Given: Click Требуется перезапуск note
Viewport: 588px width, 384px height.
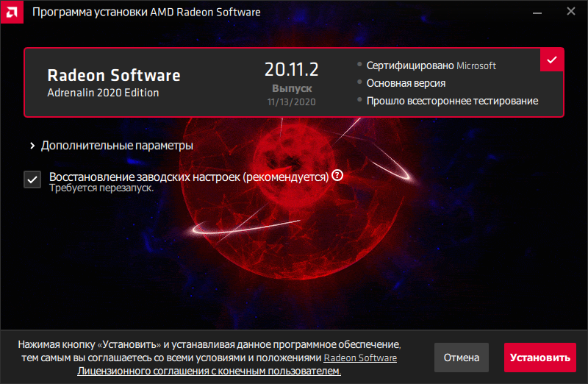Looking at the screenshot, I should (101, 188).
